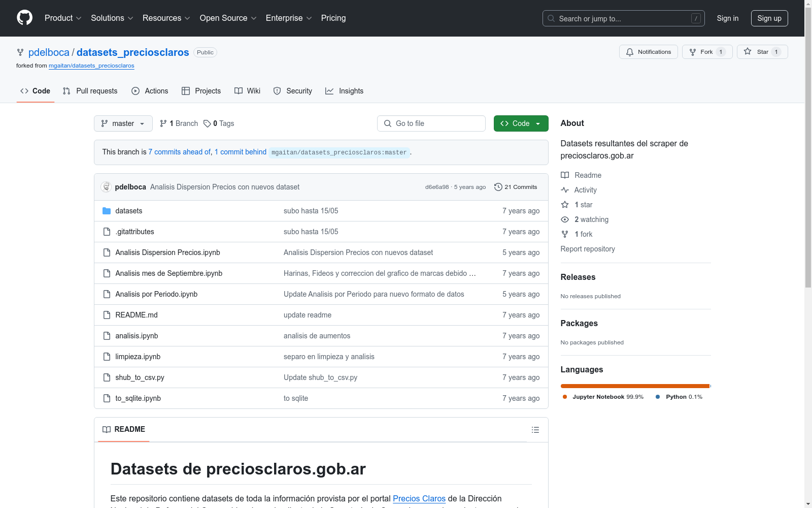Click Report repository link
Screen dimensions: 812x508
click(x=588, y=249)
